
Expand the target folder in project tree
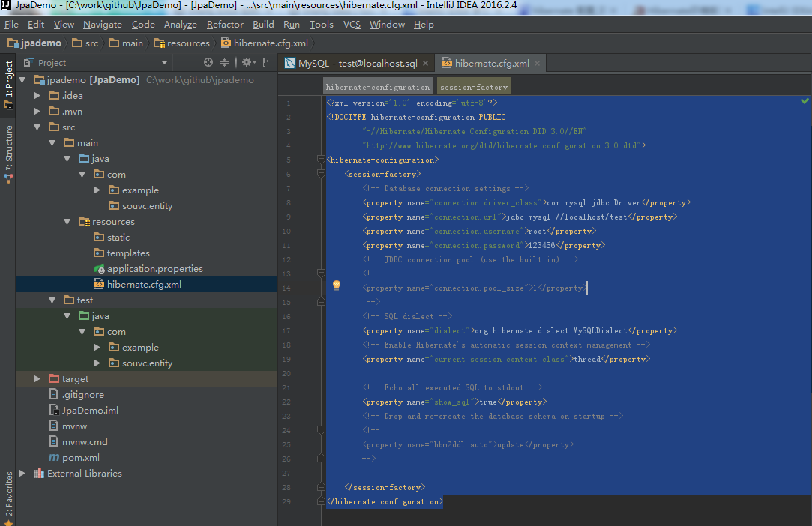37,379
